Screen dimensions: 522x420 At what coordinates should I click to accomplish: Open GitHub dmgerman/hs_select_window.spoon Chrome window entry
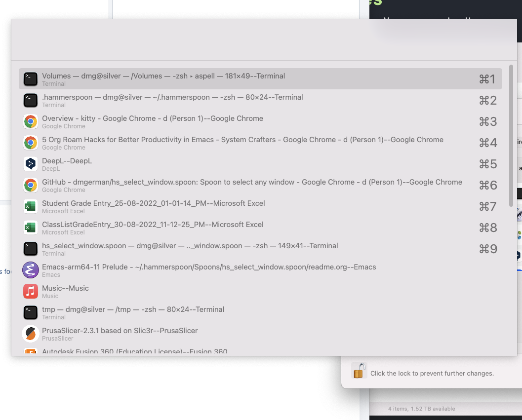pyautogui.click(x=260, y=186)
